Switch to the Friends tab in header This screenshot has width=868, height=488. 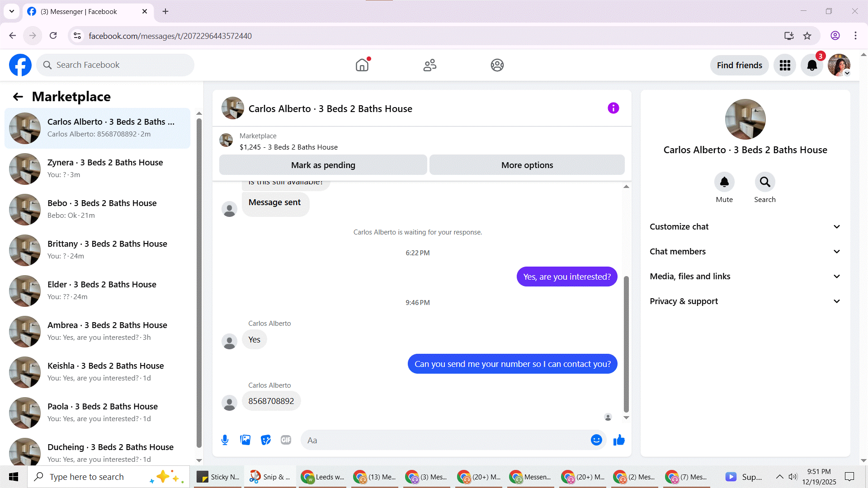(x=429, y=66)
